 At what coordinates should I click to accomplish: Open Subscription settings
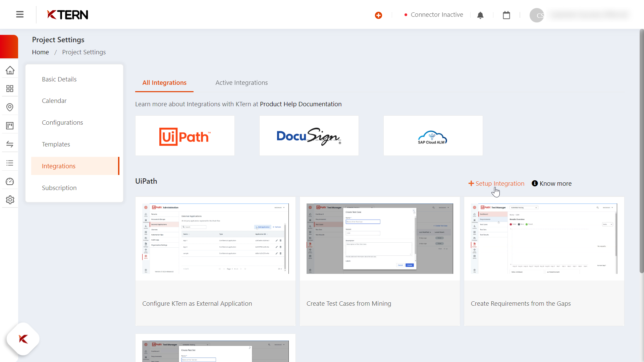[x=59, y=188]
